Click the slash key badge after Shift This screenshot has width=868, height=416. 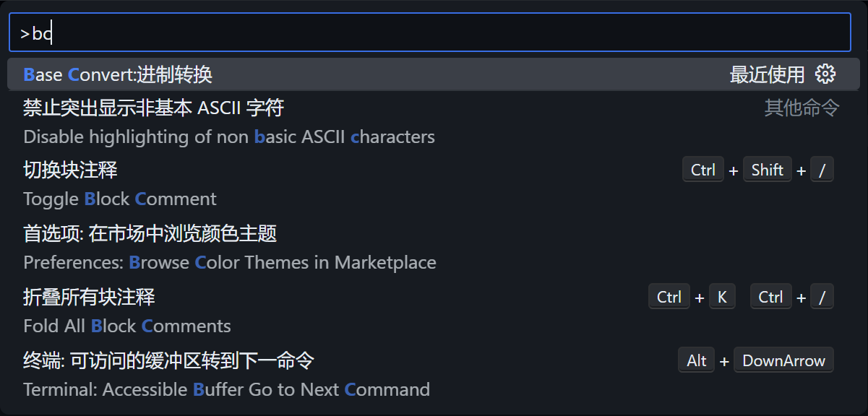coord(822,170)
